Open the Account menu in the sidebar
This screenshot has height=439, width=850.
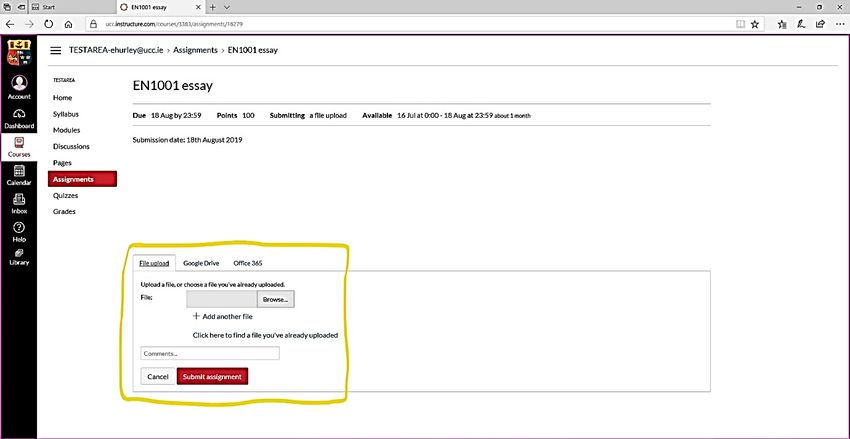tap(18, 86)
